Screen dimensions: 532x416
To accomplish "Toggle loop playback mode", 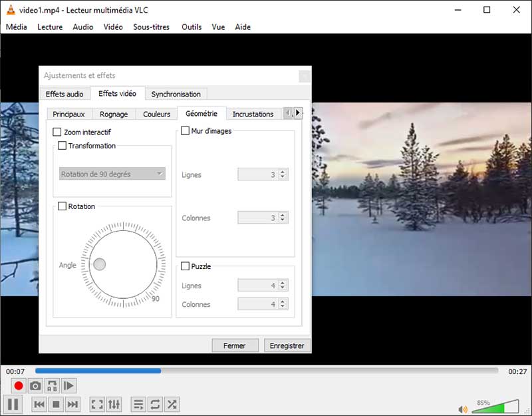I will click(x=156, y=404).
